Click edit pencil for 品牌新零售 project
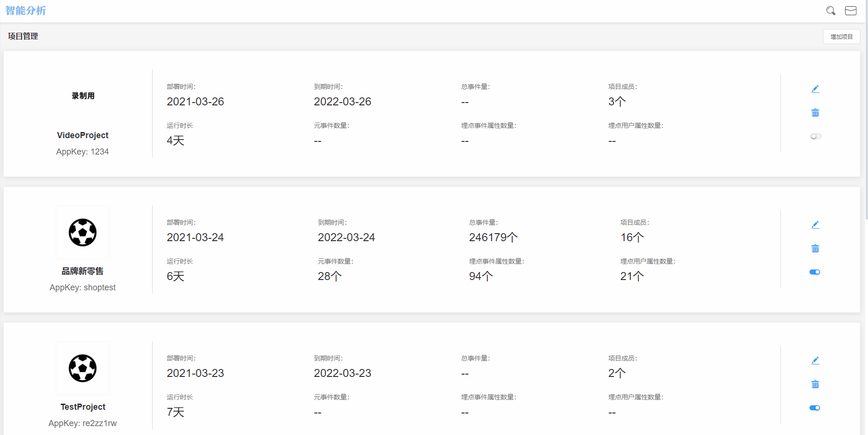 tap(815, 225)
